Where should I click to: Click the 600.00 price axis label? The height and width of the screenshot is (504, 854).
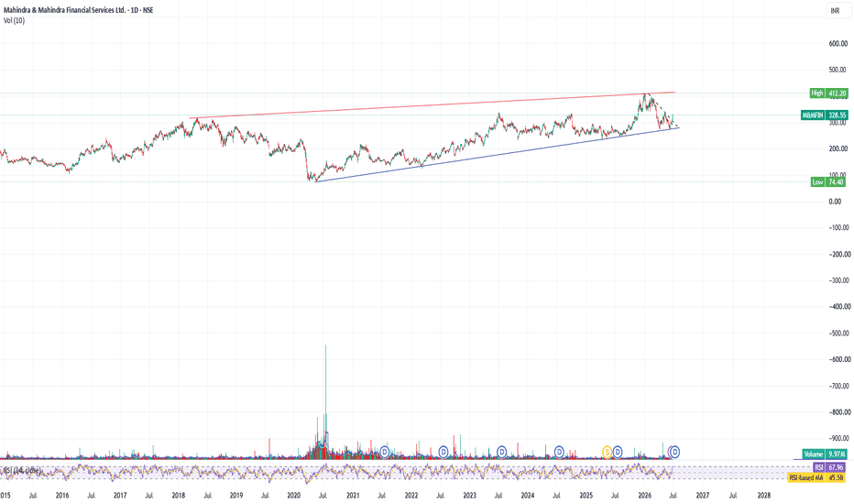[838, 44]
